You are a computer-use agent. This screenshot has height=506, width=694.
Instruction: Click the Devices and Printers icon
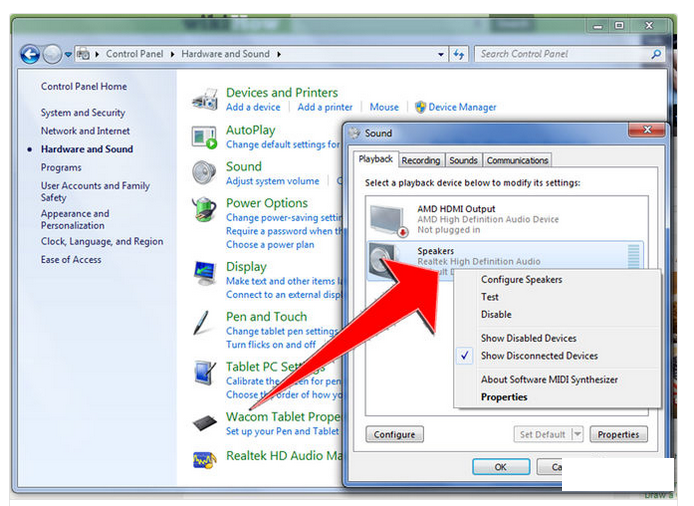click(205, 98)
